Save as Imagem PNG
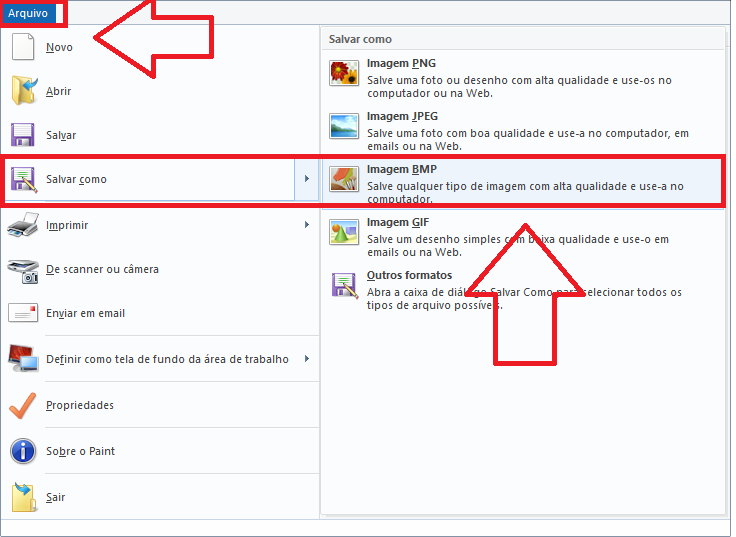736x537 pixels. [x=523, y=77]
